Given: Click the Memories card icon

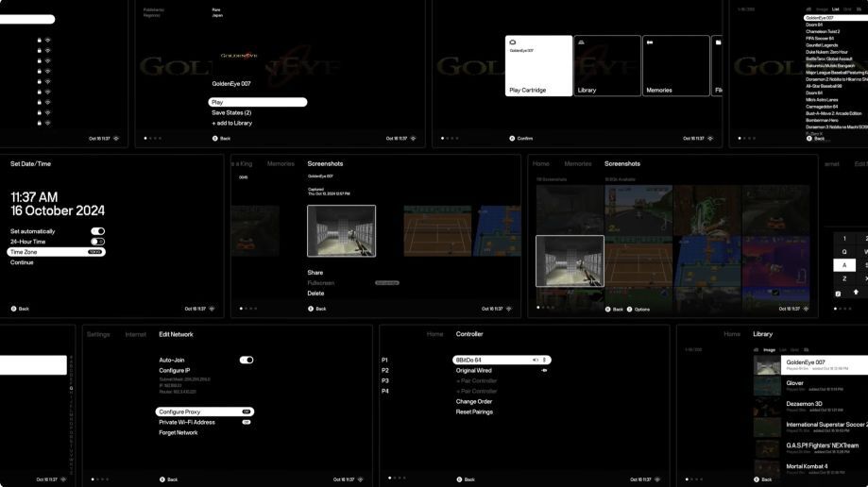Looking at the screenshot, I should (x=650, y=42).
